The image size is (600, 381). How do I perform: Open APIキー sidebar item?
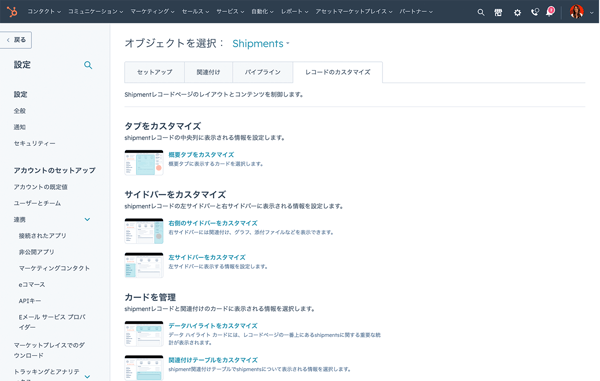[30, 301]
